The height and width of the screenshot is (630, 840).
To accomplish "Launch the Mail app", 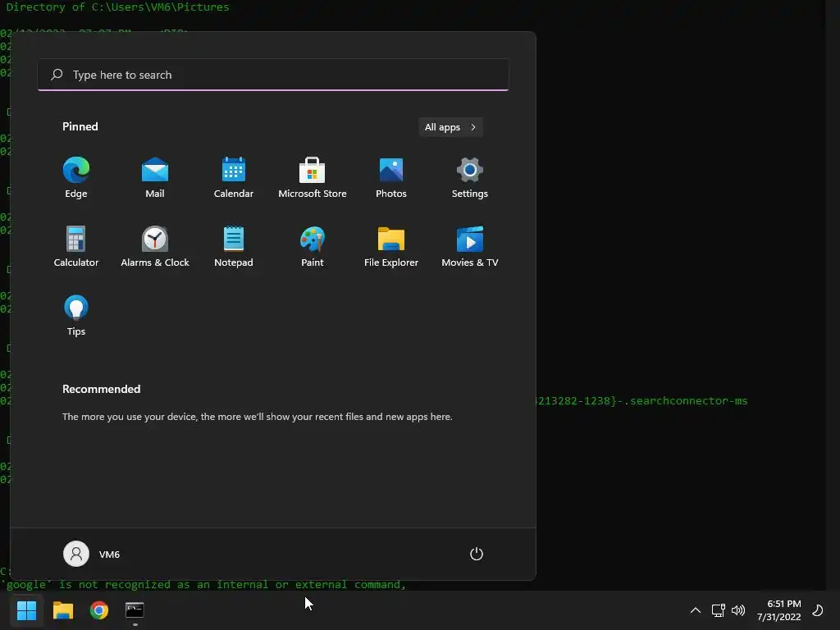I will pyautogui.click(x=155, y=178).
